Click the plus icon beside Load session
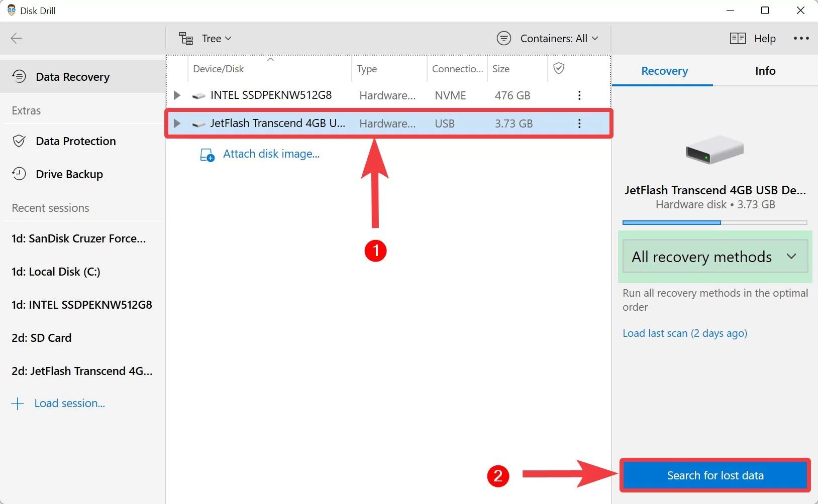This screenshot has height=504, width=818. pos(18,404)
